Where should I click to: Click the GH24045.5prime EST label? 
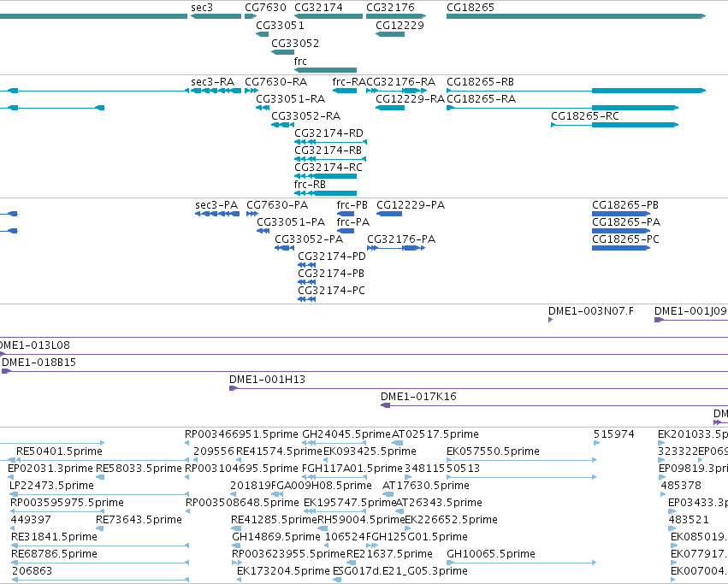[346, 434]
